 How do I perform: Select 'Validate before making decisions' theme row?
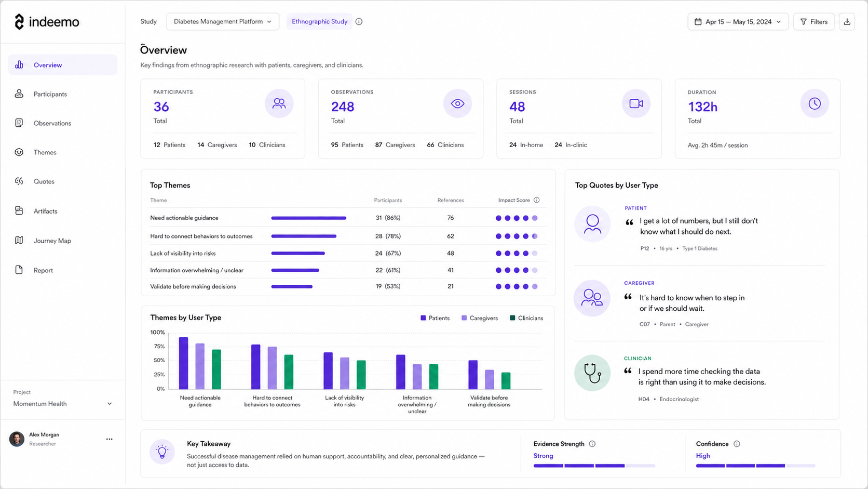[347, 286]
